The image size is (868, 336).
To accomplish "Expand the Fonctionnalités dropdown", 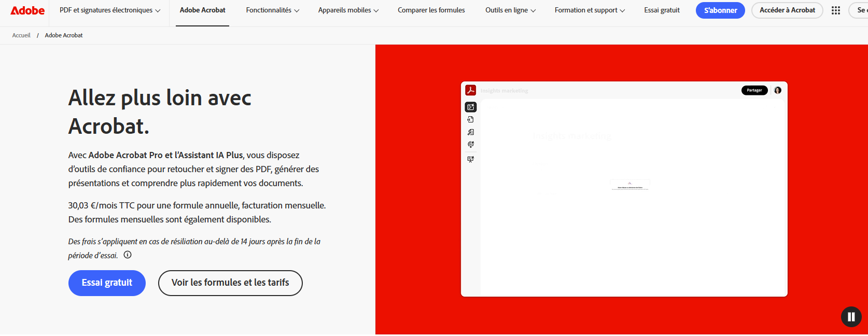I will pyautogui.click(x=273, y=10).
